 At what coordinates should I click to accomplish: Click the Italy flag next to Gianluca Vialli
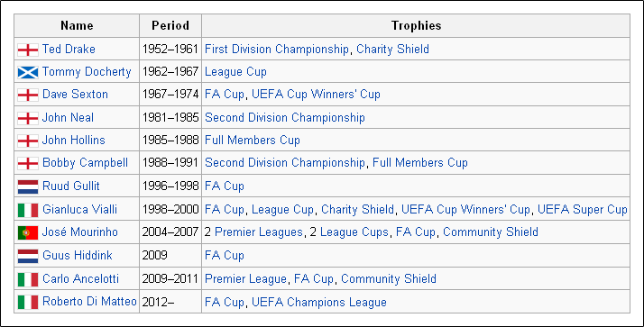pos(28,210)
